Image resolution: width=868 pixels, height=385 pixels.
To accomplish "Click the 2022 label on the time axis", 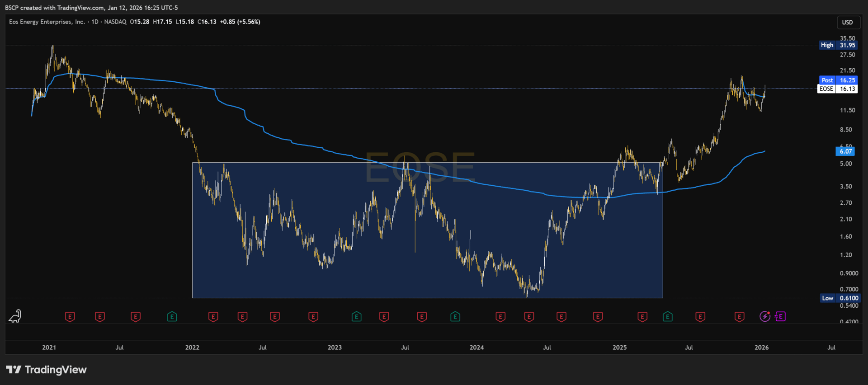I will 192,347.
